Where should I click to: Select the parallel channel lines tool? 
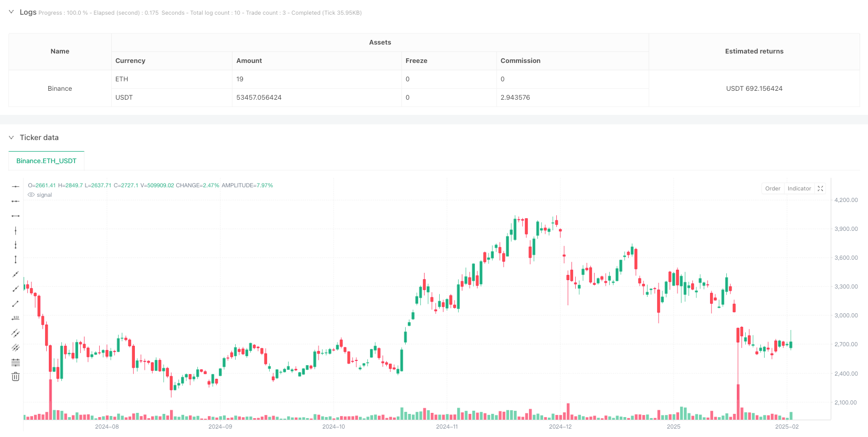(x=16, y=333)
